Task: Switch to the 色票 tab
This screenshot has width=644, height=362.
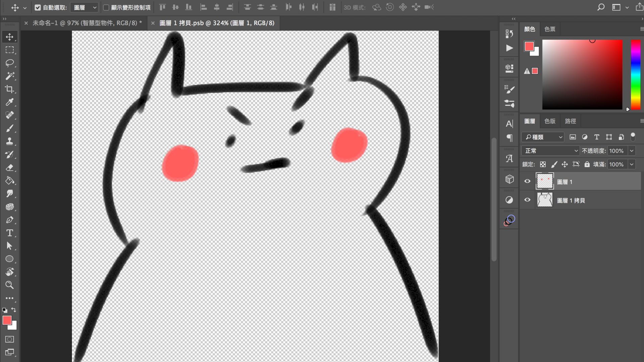Action: [550, 29]
